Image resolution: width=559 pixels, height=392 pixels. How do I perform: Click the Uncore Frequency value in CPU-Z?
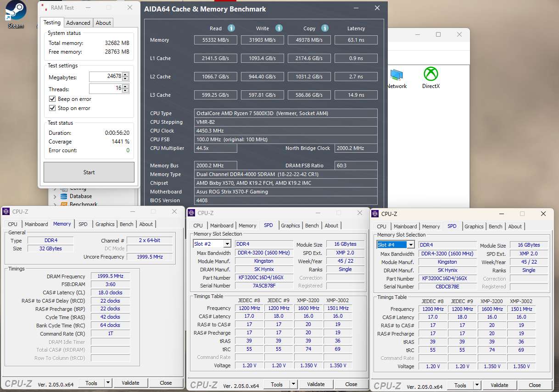point(150,257)
